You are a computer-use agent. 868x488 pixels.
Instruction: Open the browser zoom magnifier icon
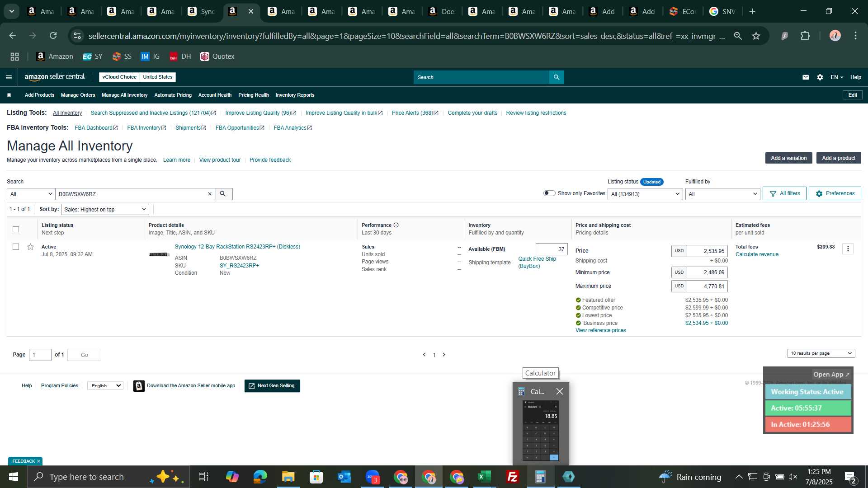[x=738, y=36]
